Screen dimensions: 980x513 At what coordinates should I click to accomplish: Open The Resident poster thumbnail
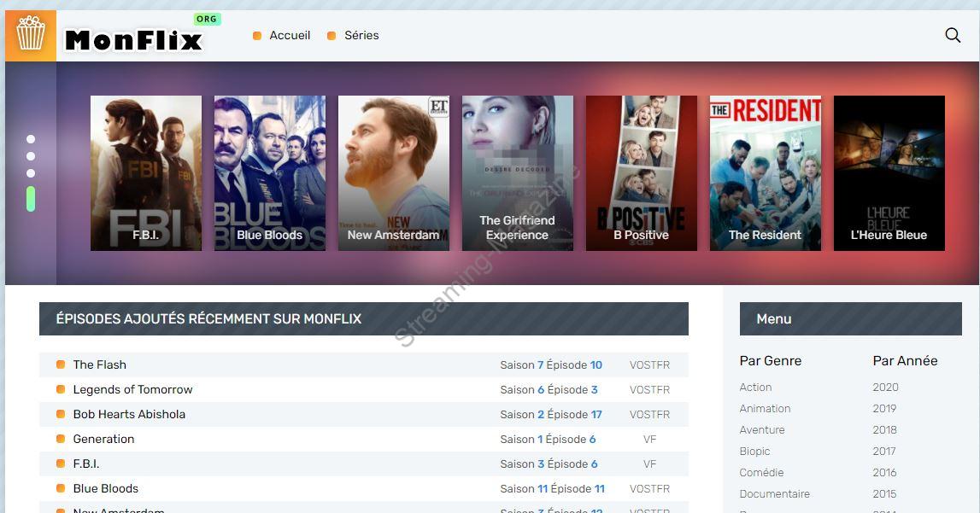tap(765, 172)
